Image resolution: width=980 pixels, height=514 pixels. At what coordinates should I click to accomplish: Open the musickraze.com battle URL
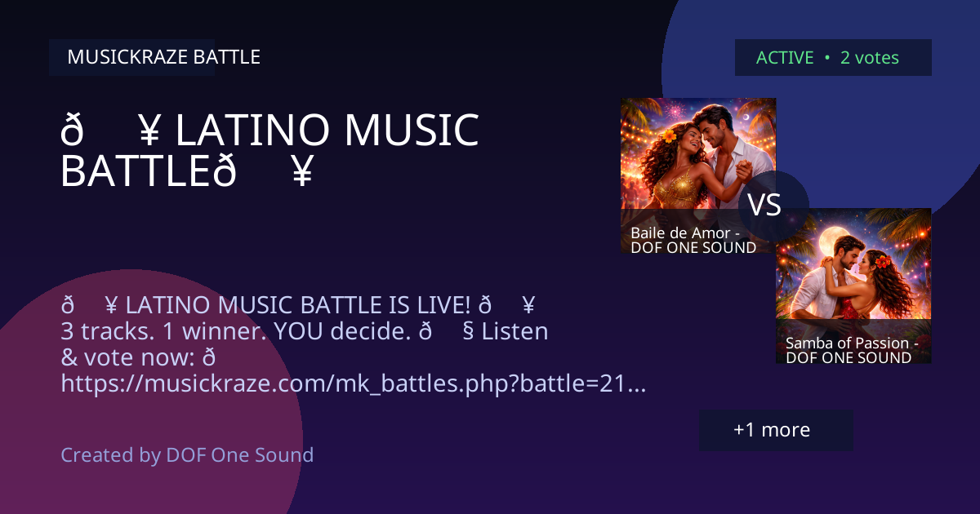coord(354,383)
